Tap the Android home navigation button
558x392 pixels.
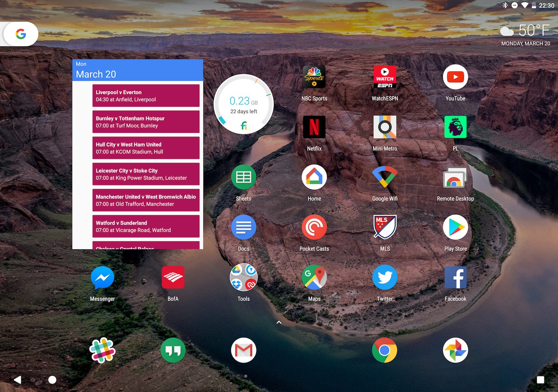(x=52, y=380)
